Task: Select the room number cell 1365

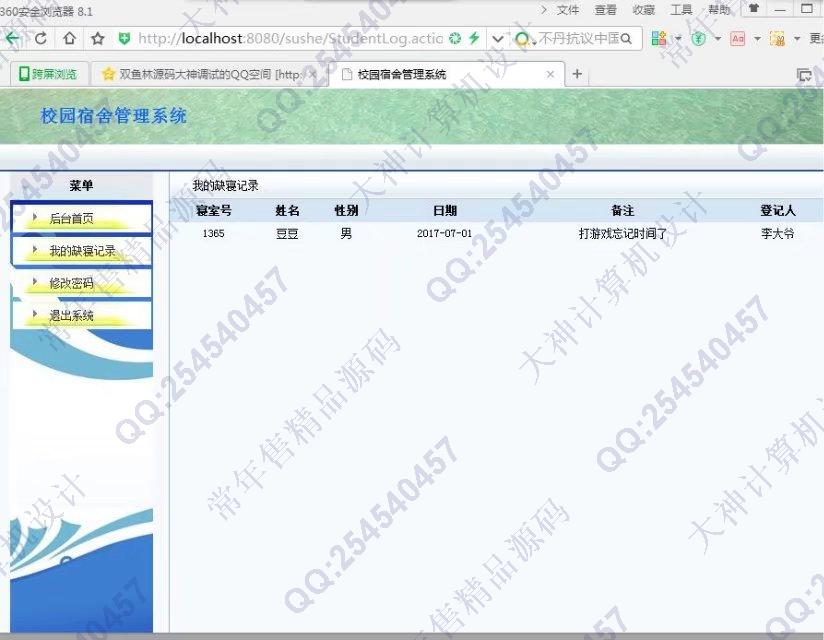Action: [213, 233]
